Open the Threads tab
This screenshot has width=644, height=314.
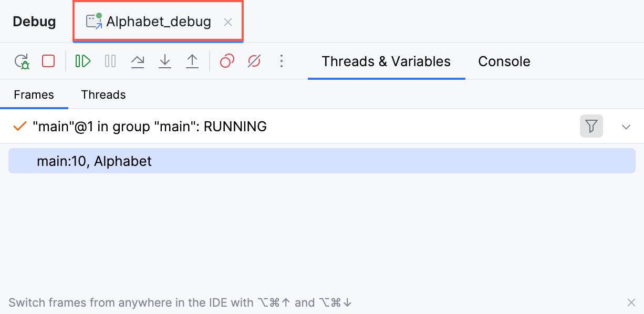pos(103,95)
